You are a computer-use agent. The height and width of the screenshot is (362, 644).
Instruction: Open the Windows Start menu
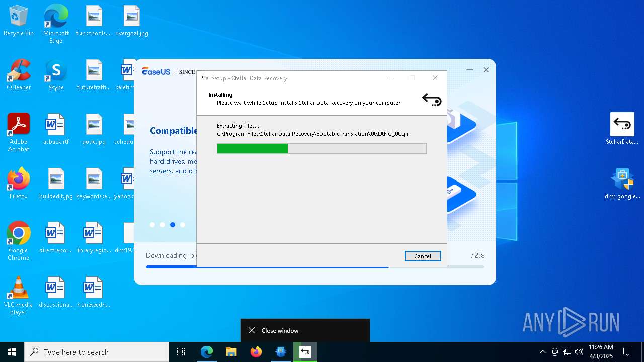pos(12,352)
